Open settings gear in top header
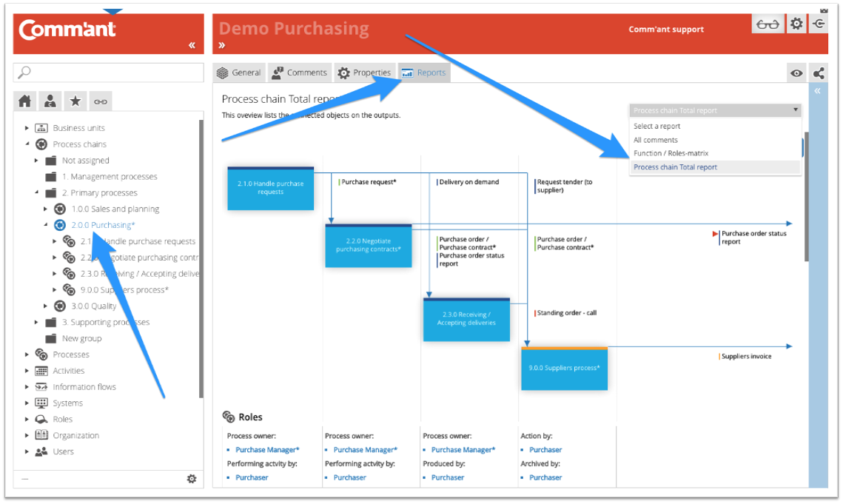This screenshot has height=504, width=843. (x=796, y=24)
